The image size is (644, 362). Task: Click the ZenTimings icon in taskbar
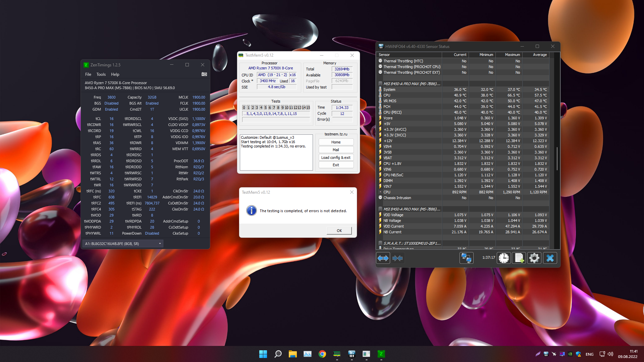pos(381,354)
